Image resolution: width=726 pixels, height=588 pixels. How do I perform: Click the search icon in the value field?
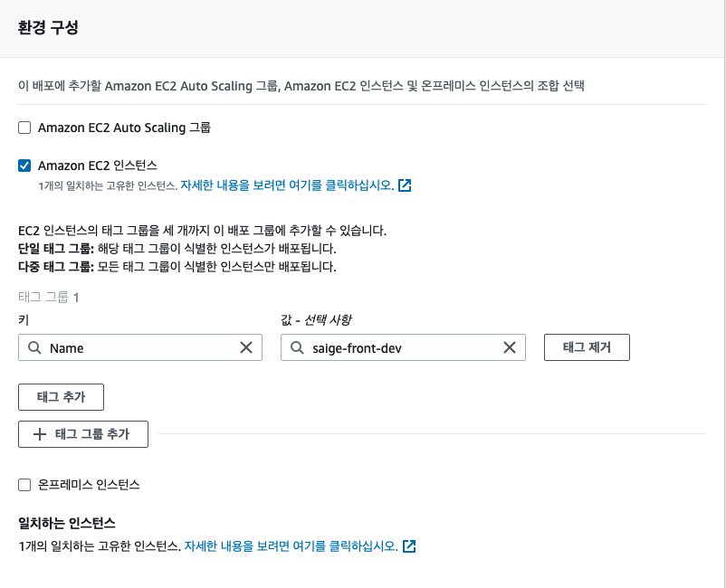[x=297, y=347]
